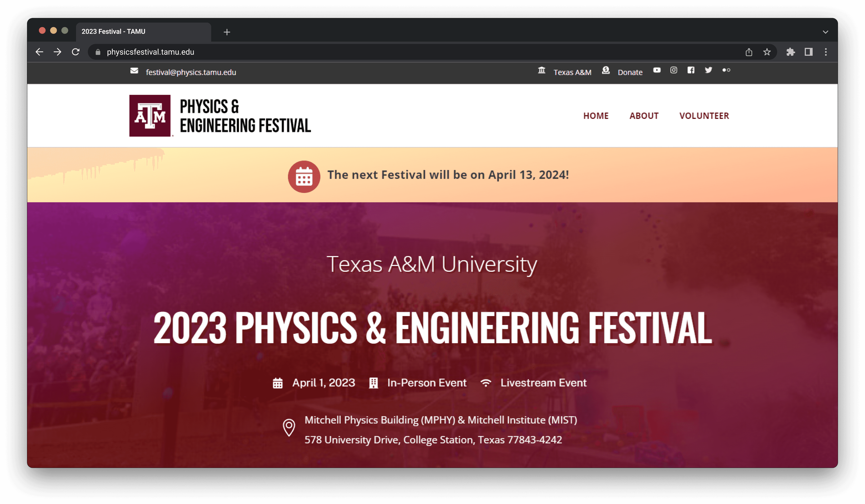Viewport: 865px width, 504px height.
Task: Go back using the browser back arrow
Action: pyautogui.click(x=39, y=52)
